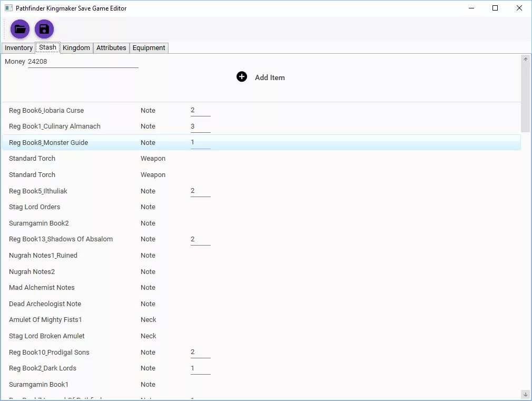The width and height of the screenshot is (532, 401).
Task: Select the Stash tab
Action: coord(47,47)
